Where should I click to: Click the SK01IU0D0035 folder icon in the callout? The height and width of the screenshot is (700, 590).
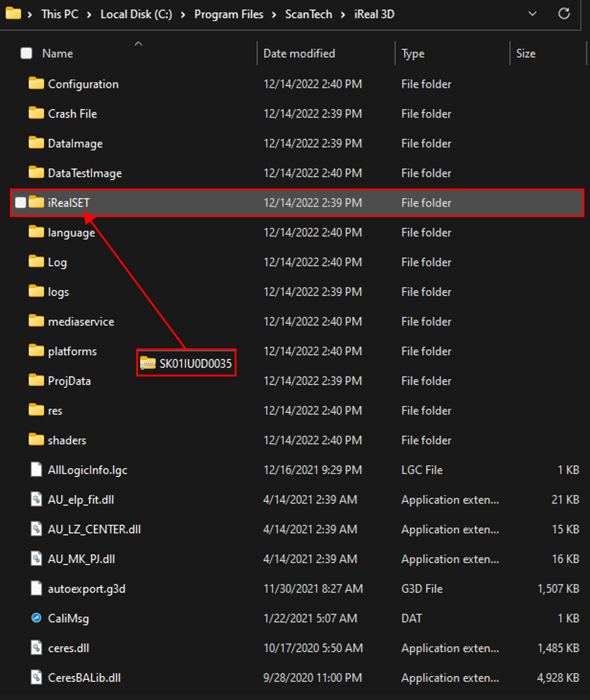pos(147,363)
